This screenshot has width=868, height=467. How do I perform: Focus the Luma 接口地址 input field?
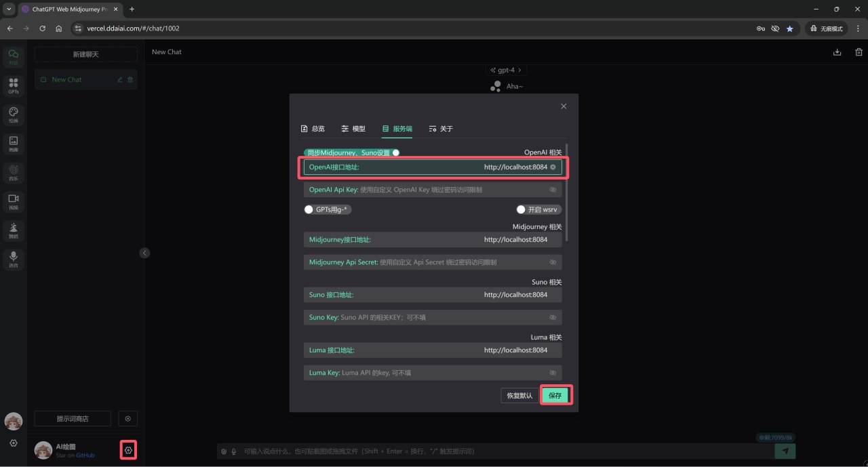(x=433, y=350)
